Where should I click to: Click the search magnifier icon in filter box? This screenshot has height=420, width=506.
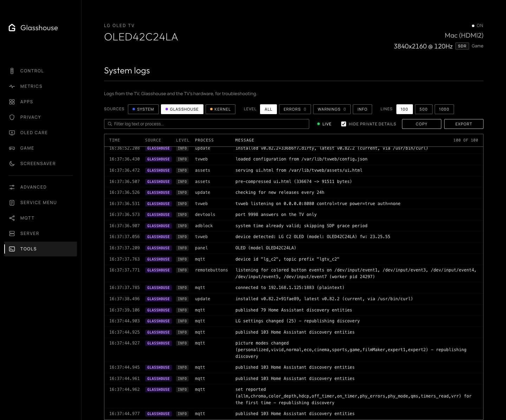pos(110,124)
